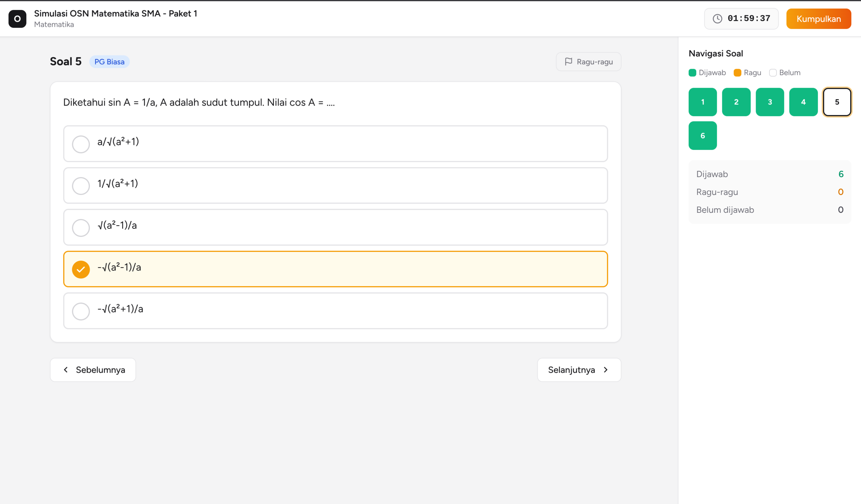Click the Belum dijawab summary row
Image resolution: width=861 pixels, height=504 pixels.
click(770, 210)
